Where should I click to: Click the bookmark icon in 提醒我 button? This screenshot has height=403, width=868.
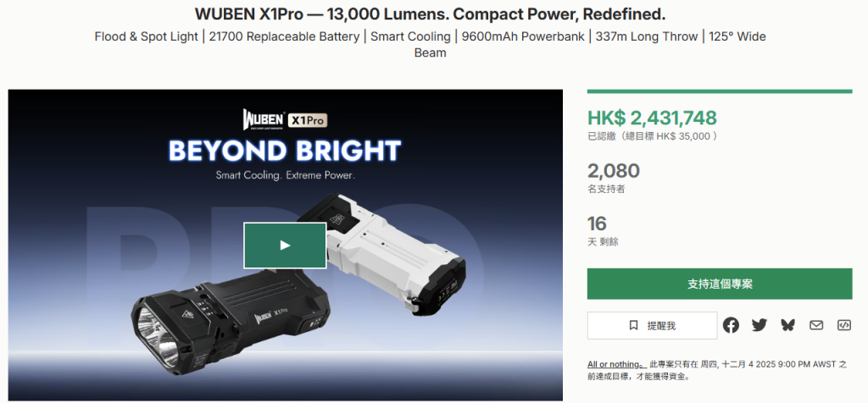click(633, 326)
